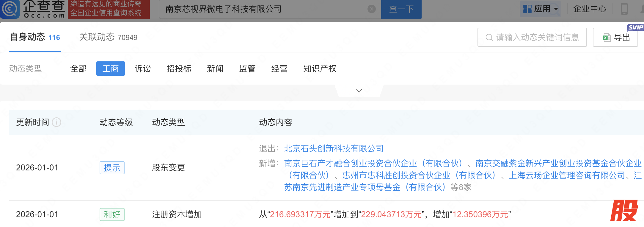Click the 查一下 search button
The image size is (644, 227).
pos(401,9)
